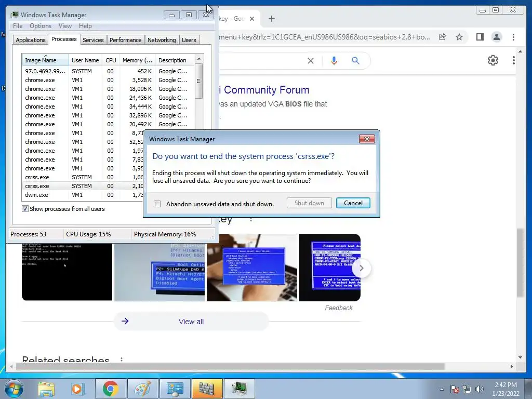Close the csrss.exe confirmation dialog

click(x=367, y=139)
